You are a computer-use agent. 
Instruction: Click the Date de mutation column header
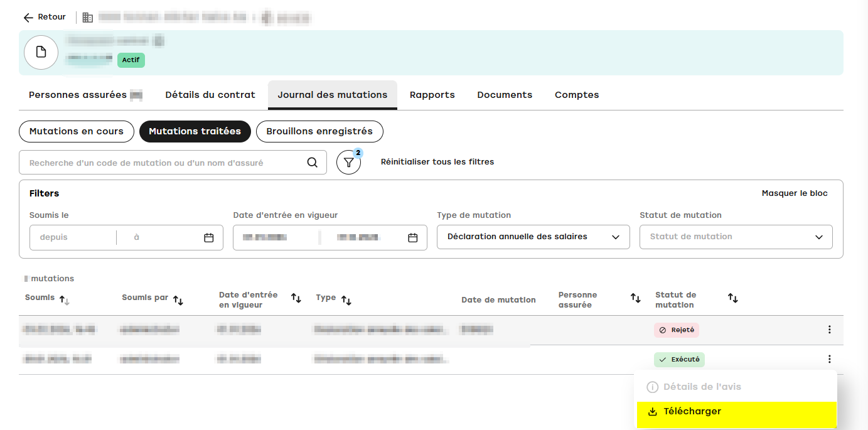[x=498, y=300]
